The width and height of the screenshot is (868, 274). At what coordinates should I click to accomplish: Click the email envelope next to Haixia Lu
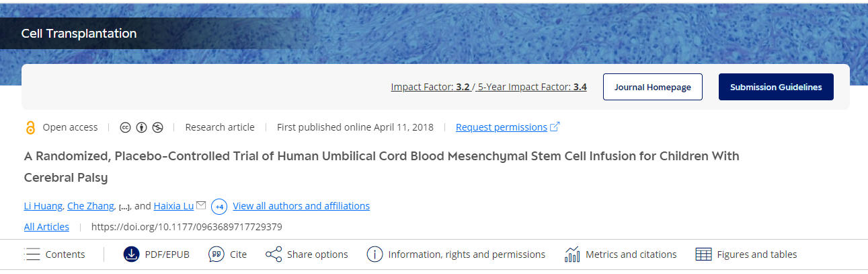pos(200,205)
